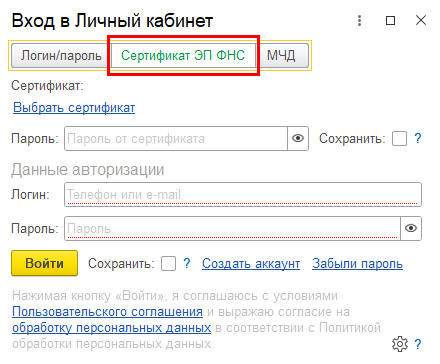Screen dimensions: 440x364
Task: Click the authorization Пароль field
Action: (232, 229)
